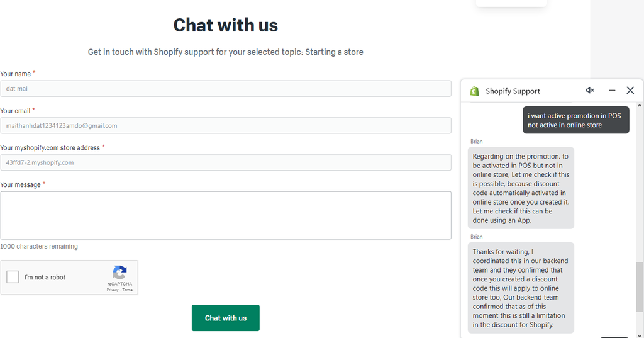Click Brian's reply starting "Regarding on the promotion"
This screenshot has height=338, width=644.
coord(521,187)
